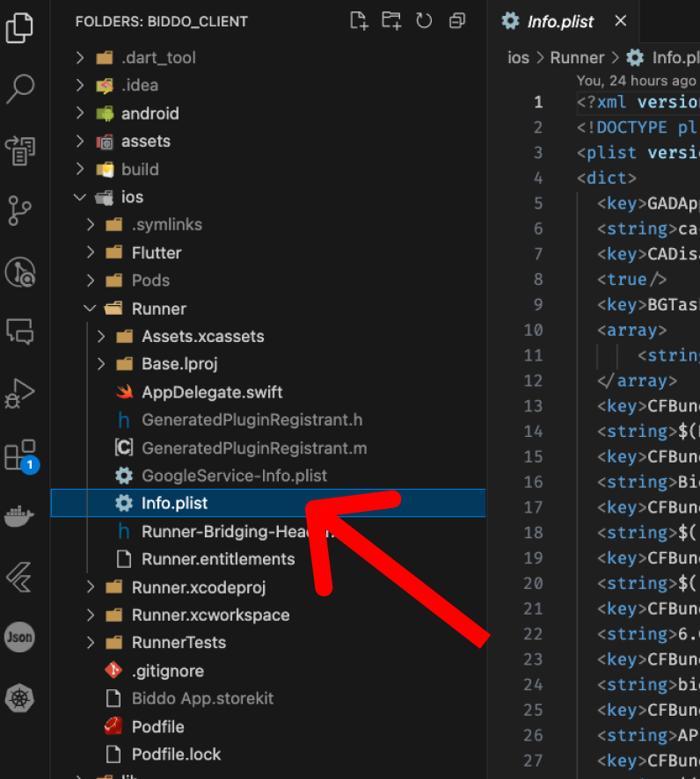
Task: Click line number 10 in gutter
Action: pos(533,330)
